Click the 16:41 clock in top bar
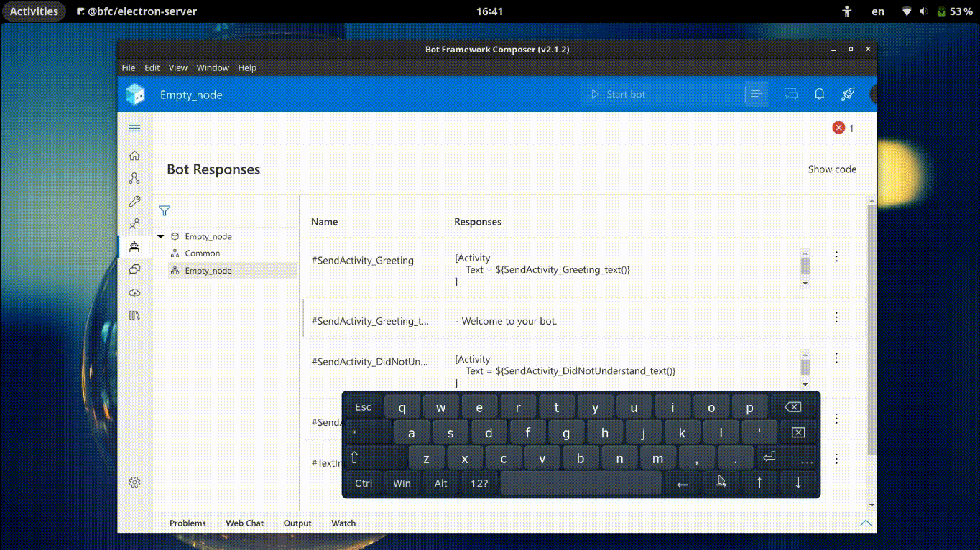The image size is (980, 550). tap(489, 11)
